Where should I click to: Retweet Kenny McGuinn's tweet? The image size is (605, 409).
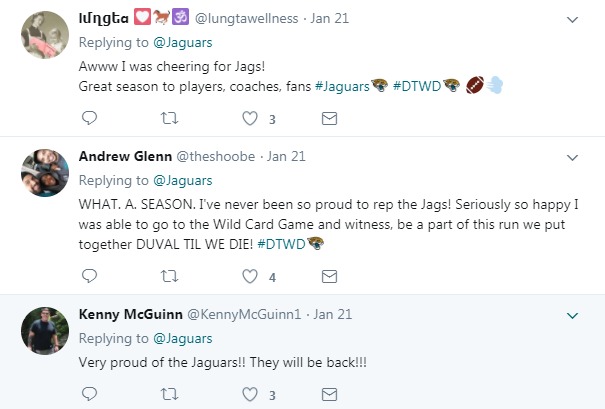pyautogui.click(x=169, y=395)
